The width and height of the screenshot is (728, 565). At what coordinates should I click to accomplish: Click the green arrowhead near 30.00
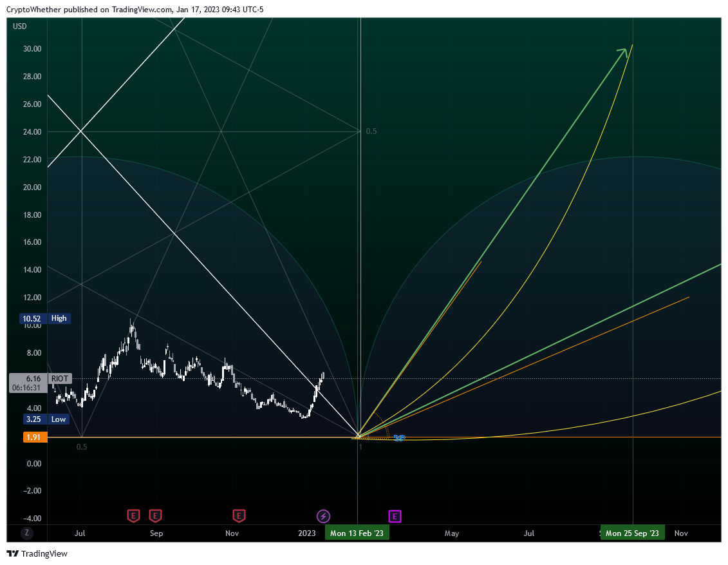622,52
